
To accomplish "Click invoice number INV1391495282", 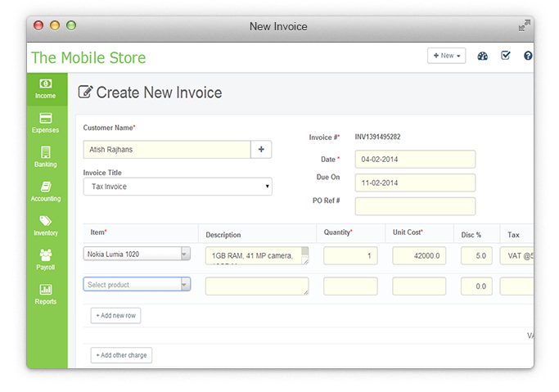I will click(377, 137).
